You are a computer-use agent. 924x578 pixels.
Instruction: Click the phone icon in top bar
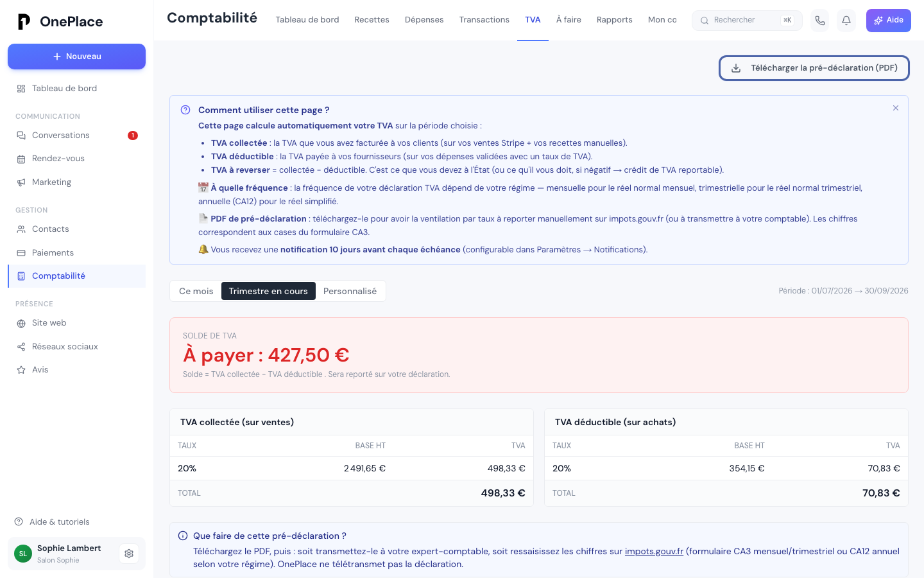[x=820, y=21]
